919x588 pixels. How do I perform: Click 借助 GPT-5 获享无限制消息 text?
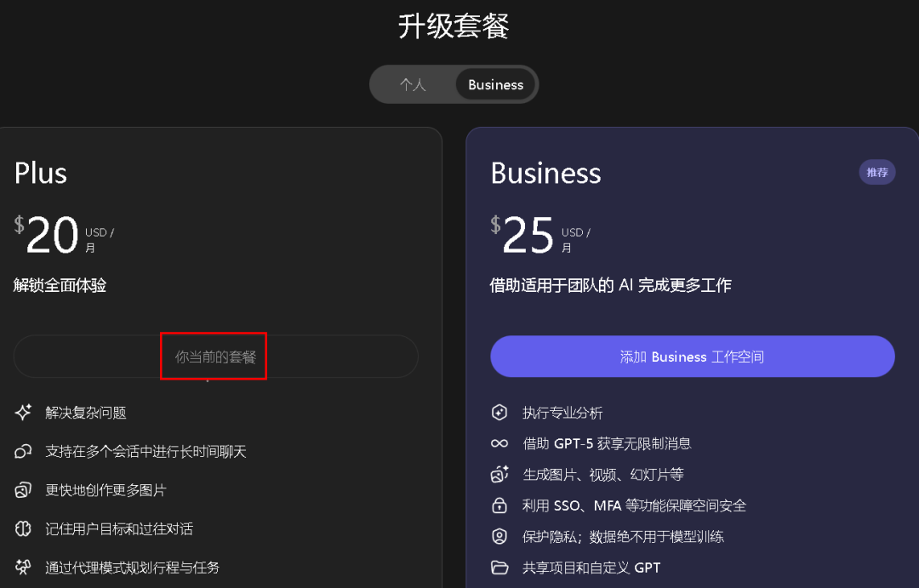(608, 443)
